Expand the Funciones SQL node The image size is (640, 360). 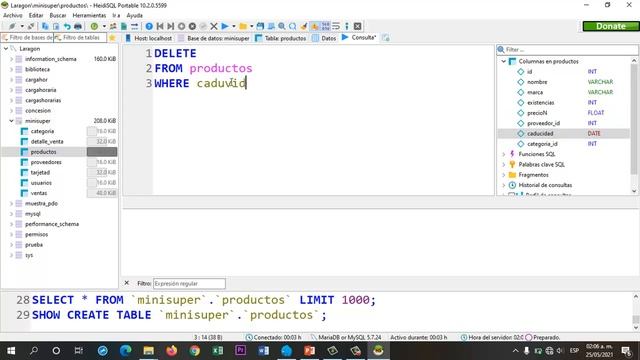coord(504,154)
